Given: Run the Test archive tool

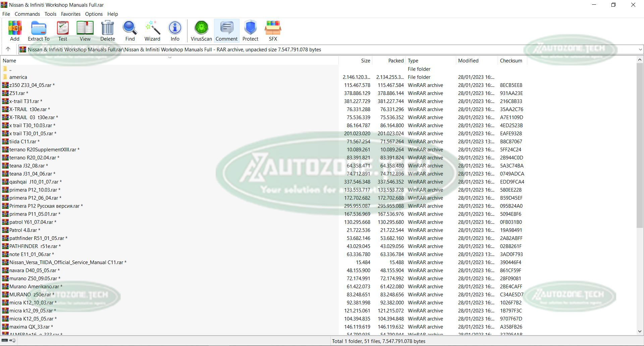Looking at the screenshot, I should (x=63, y=31).
